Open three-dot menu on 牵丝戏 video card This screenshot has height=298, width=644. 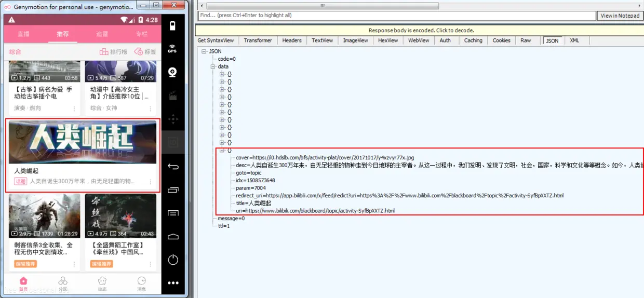150,264
